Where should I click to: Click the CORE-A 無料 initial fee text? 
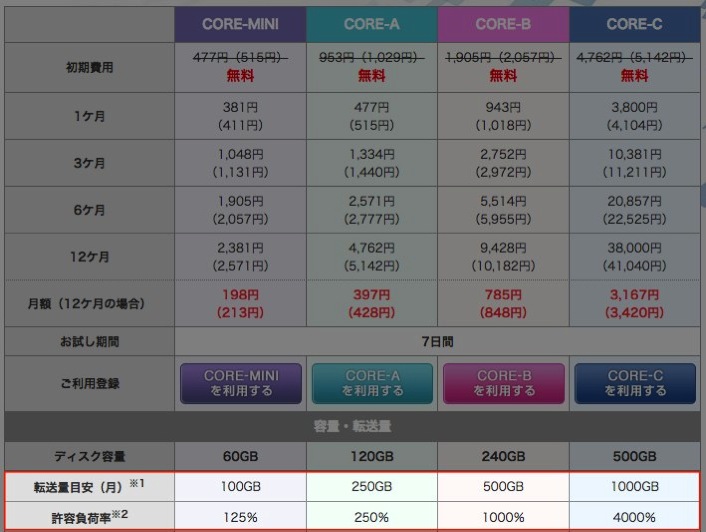pos(372,76)
